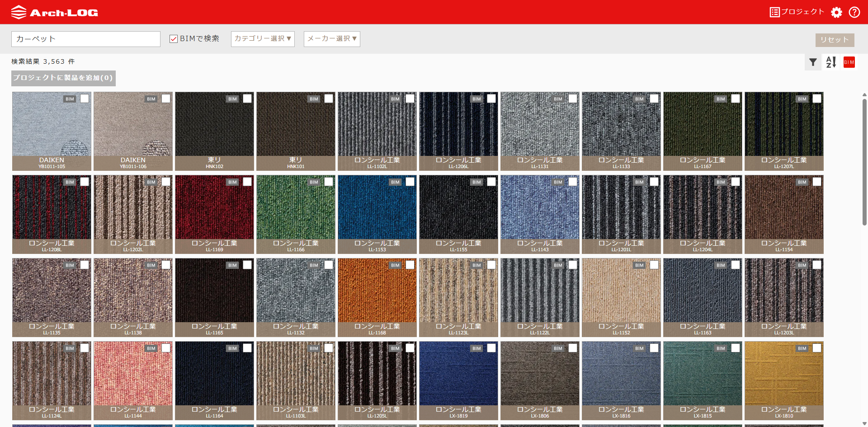
Task: Open the Project list icon in header
Action: 774,12
